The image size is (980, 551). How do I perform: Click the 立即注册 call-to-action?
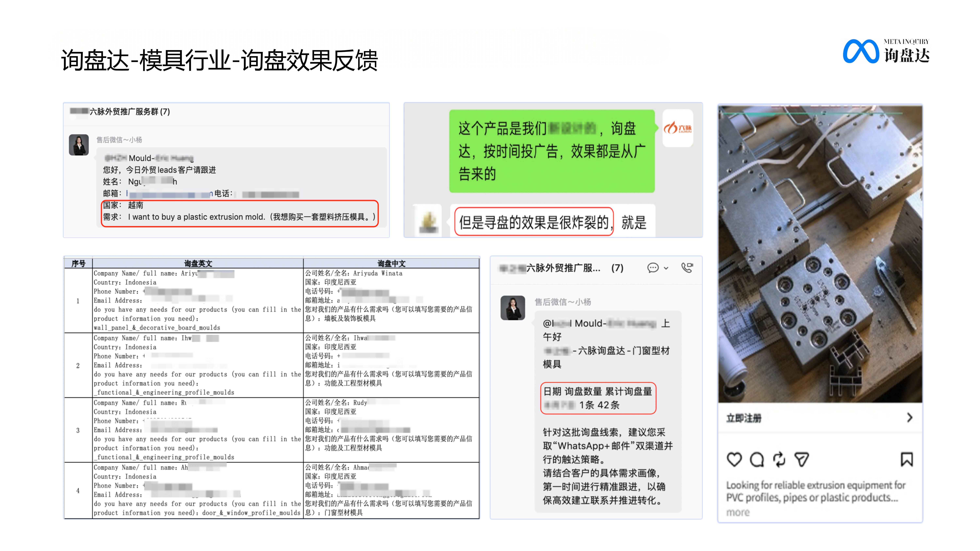click(x=744, y=418)
